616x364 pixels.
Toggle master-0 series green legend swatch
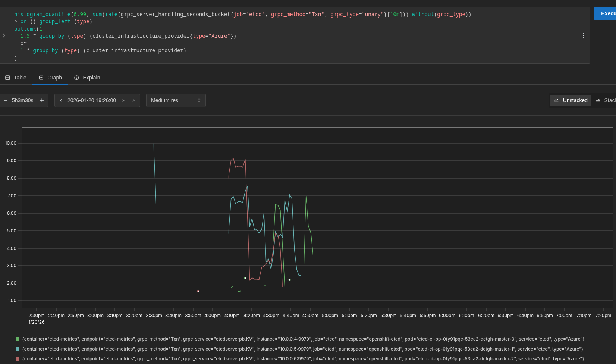coord(18,339)
